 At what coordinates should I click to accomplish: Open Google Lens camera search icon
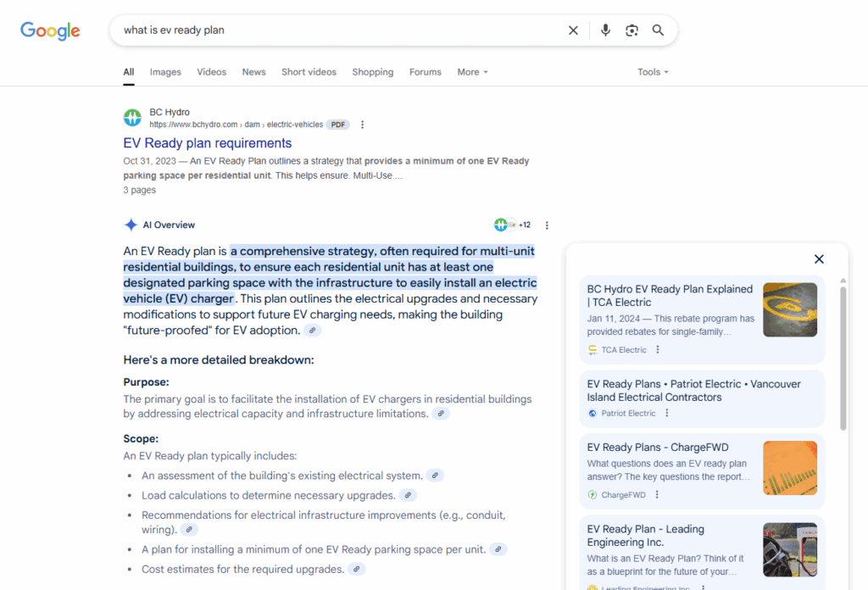632,30
